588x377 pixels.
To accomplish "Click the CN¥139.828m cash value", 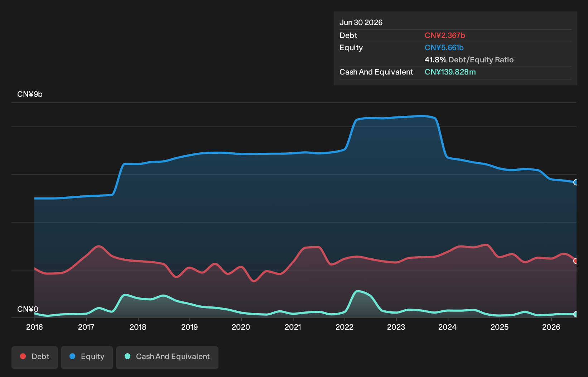I will tap(450, 72).
